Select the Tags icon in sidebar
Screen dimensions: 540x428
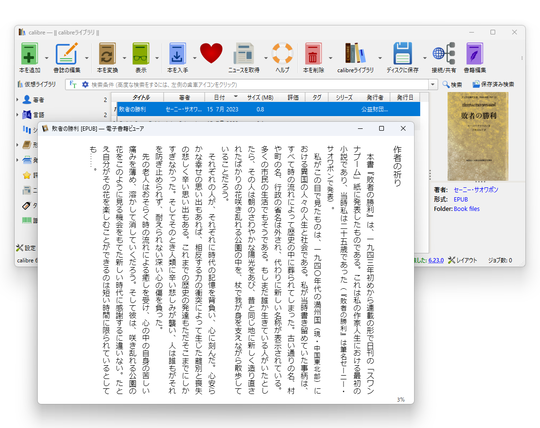[x=27, y=206]
